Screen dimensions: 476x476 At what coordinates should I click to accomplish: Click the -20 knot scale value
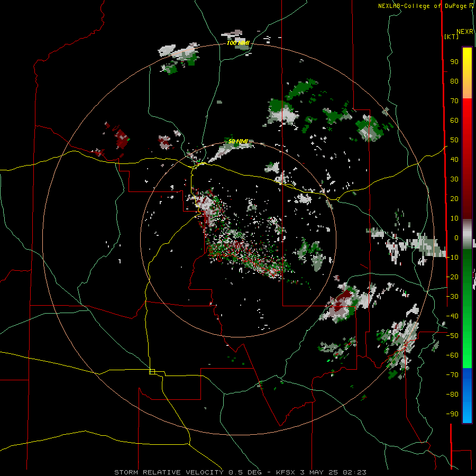452,277
